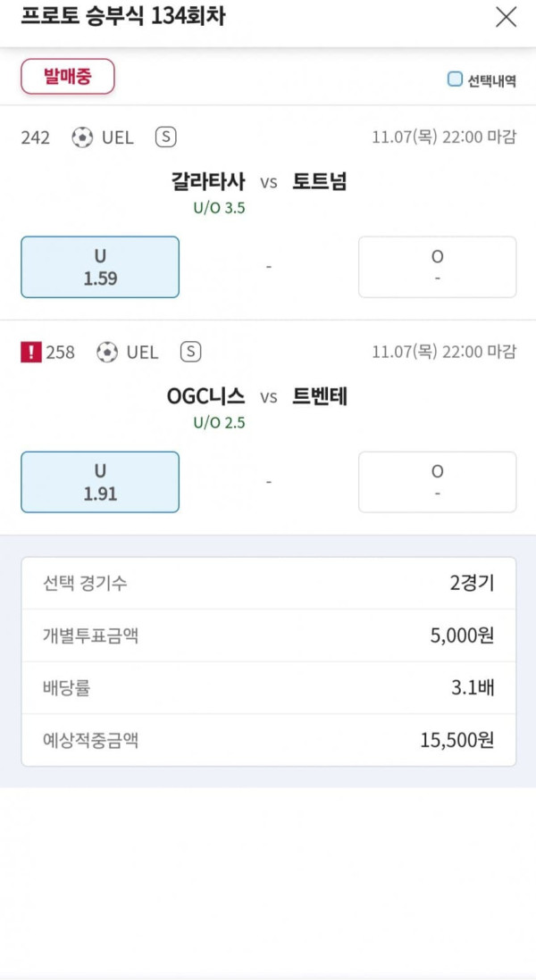Click the 트벤테 team name

click(320, 397)
